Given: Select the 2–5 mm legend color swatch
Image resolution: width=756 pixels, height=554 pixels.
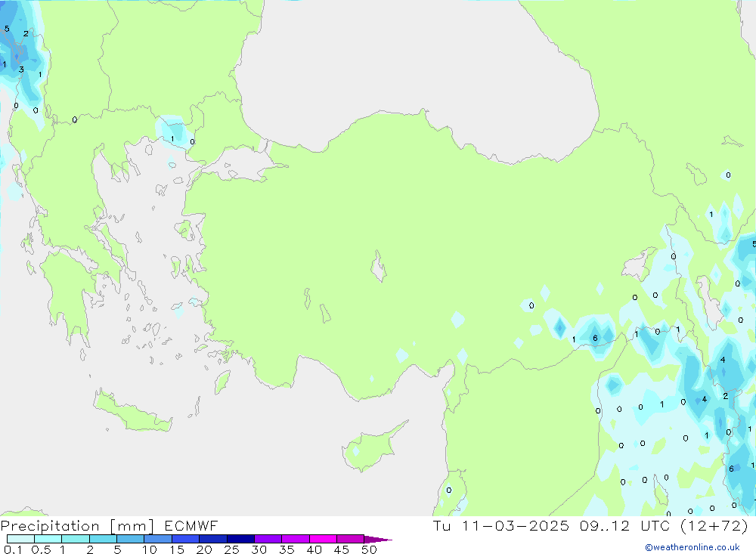Looking at the screenshot, I should click(103, 539).
